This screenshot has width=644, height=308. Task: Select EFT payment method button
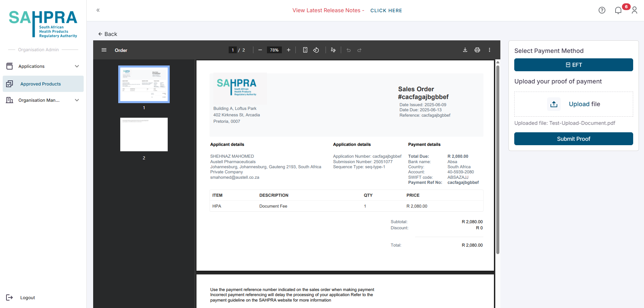[x=574, y=65]
